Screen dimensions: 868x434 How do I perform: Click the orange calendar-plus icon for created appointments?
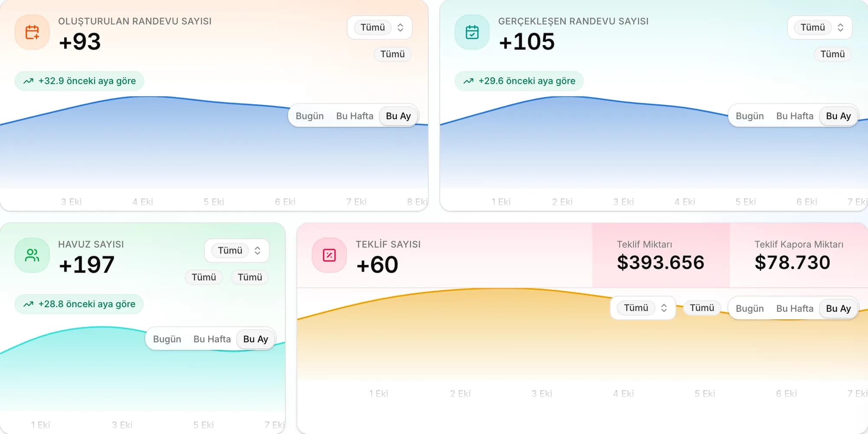(x=32, y=32)
